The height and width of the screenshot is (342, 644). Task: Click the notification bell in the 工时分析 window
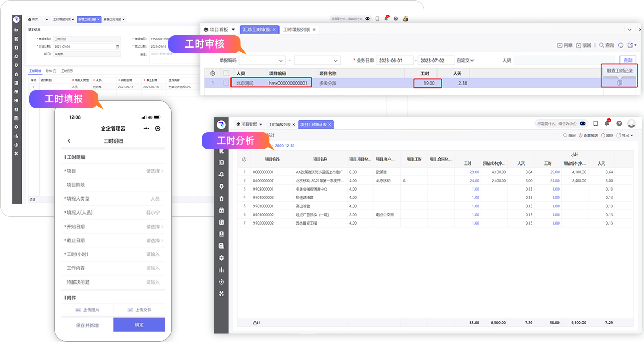click(607, 124)
